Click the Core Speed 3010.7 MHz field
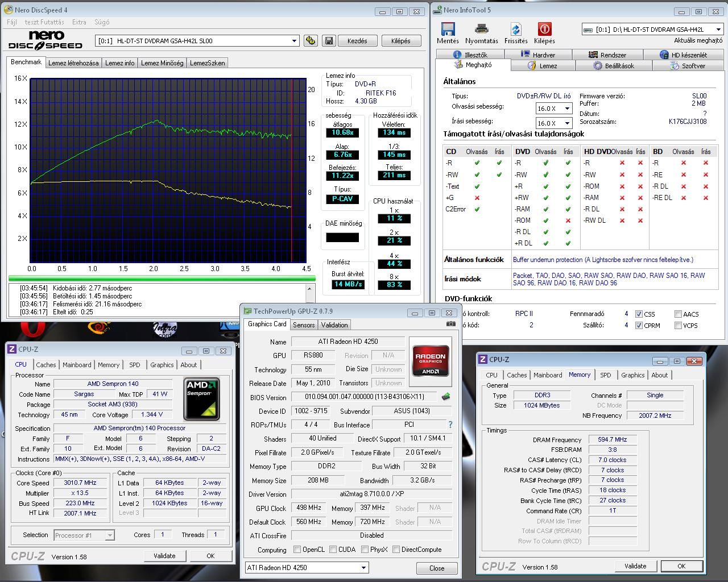 (80, 483)
